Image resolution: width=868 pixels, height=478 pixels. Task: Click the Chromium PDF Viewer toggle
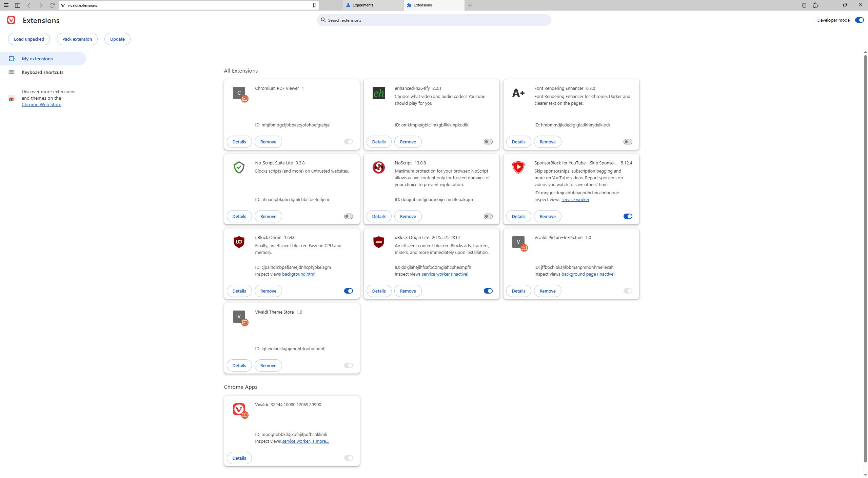(x=348, y=142)
